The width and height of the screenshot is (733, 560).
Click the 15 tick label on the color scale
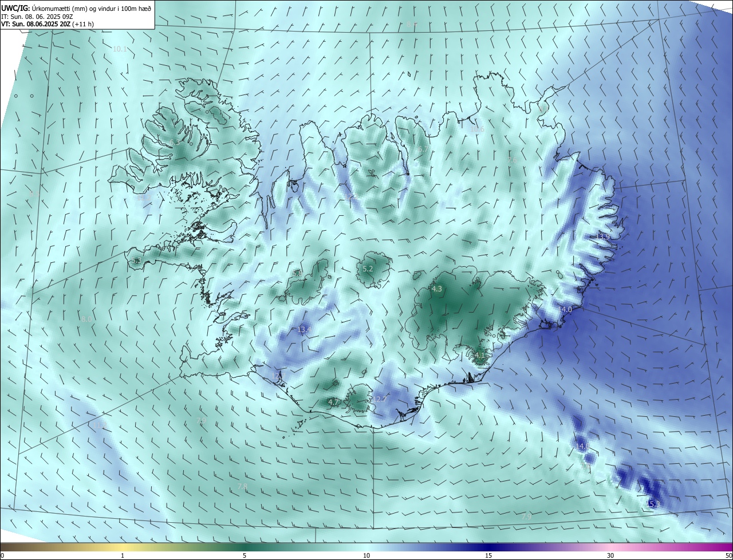pos(488,555)
